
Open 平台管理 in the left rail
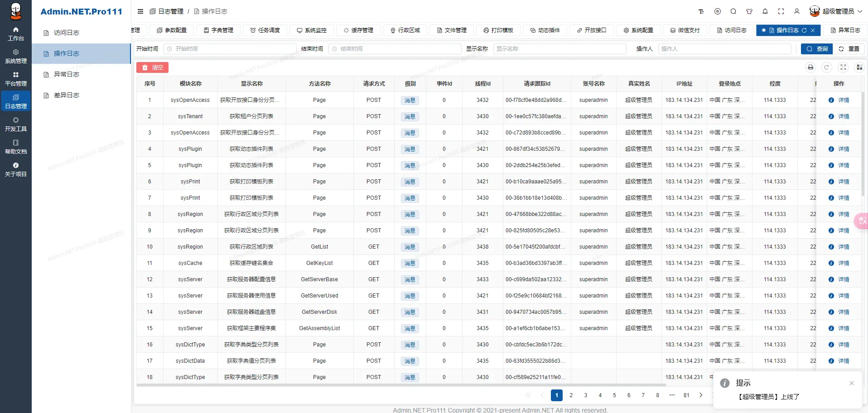16,79
